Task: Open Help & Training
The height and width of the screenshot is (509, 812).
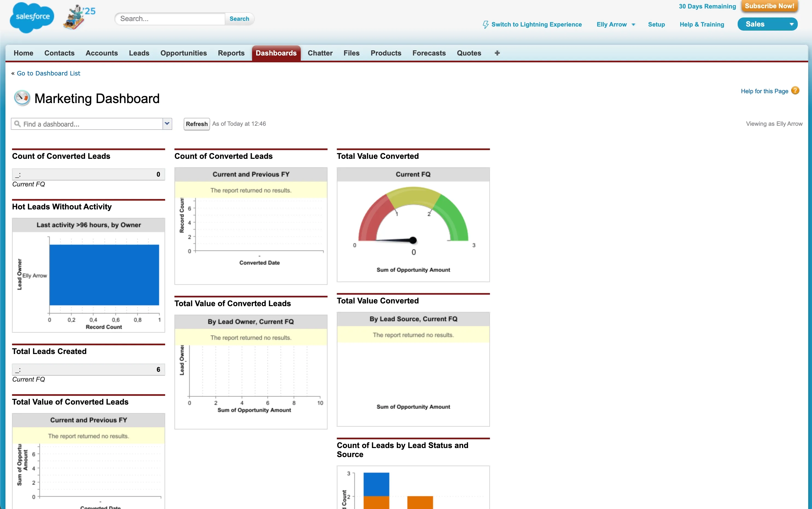Action: point(702,24)
